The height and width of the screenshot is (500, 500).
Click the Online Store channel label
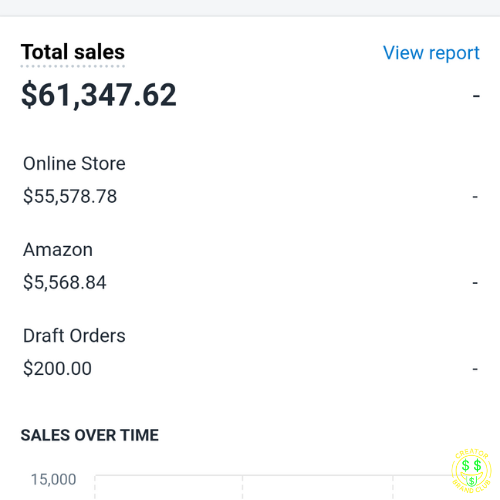tap(74, 164)
